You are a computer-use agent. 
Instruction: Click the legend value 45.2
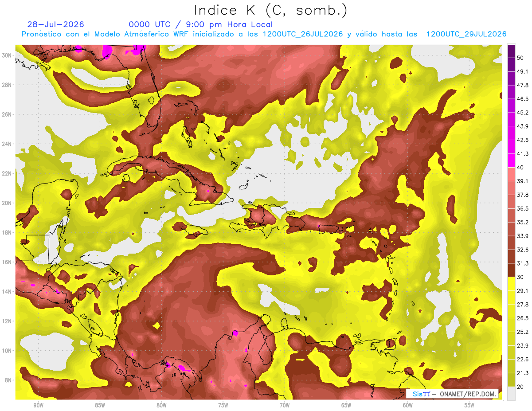(x=523, y=113)
